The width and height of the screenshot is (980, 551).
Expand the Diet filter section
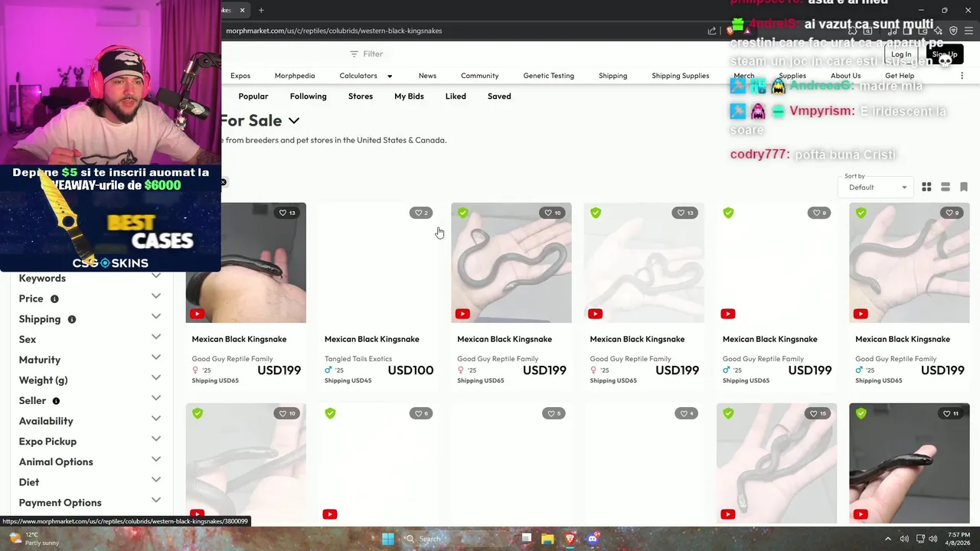[x=156, y=480]
